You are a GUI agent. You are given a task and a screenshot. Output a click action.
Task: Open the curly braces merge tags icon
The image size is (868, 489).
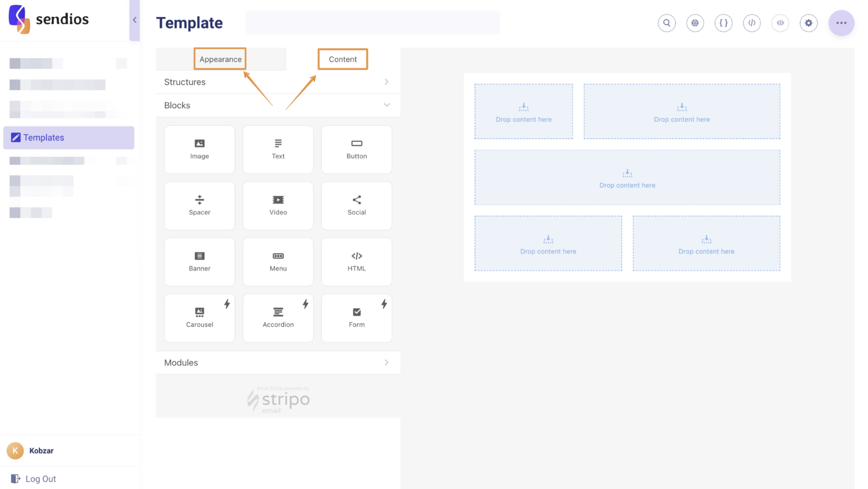723,23
